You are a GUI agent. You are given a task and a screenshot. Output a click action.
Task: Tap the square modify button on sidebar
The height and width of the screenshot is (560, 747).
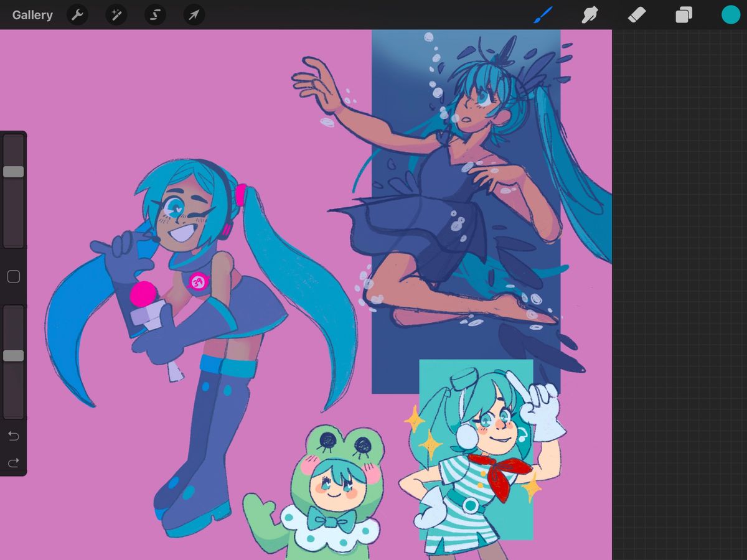click(14, 277)
